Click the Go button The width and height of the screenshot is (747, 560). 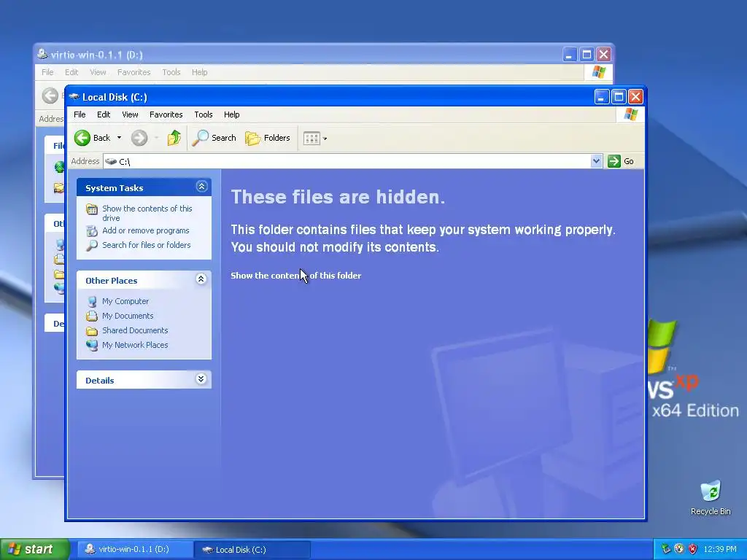click(621, 161)
